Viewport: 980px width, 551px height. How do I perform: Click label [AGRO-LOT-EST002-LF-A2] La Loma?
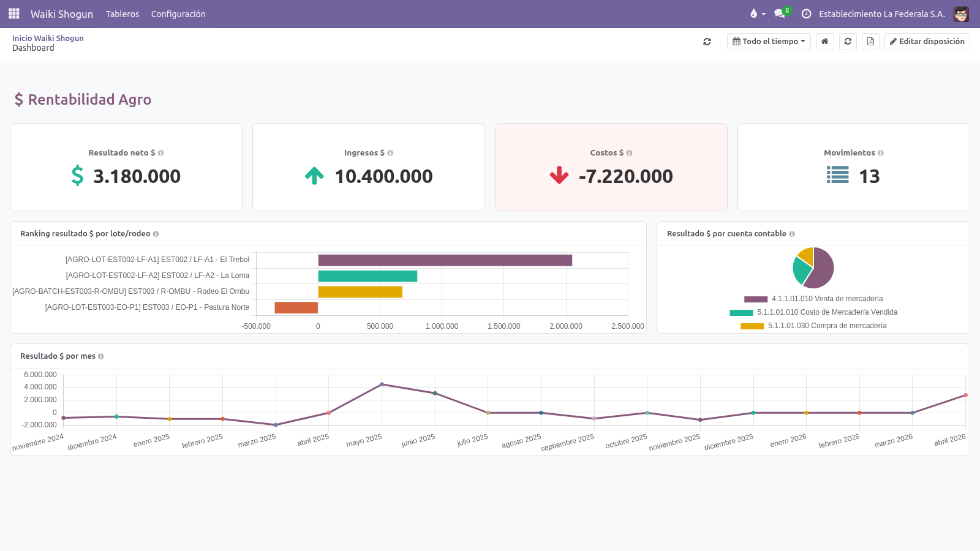pyautogui.click(x=157, y=275)
